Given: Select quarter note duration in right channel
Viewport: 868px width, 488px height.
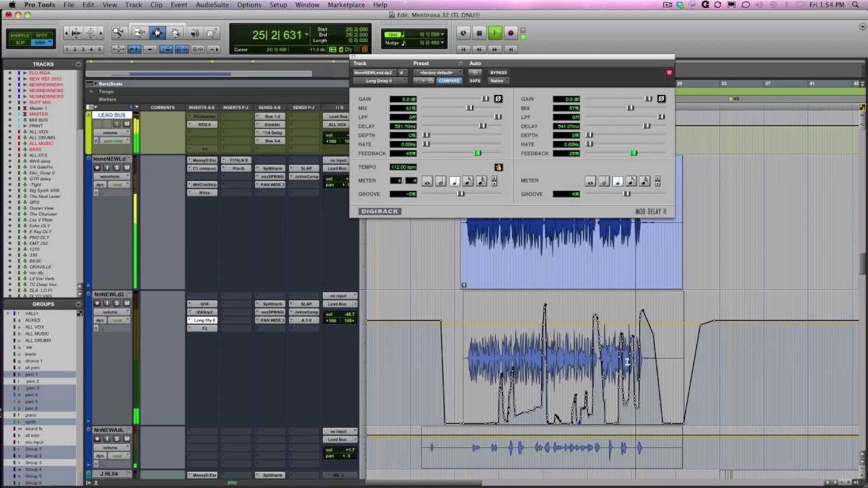Looking at the screenshot, I should (617, 181).
